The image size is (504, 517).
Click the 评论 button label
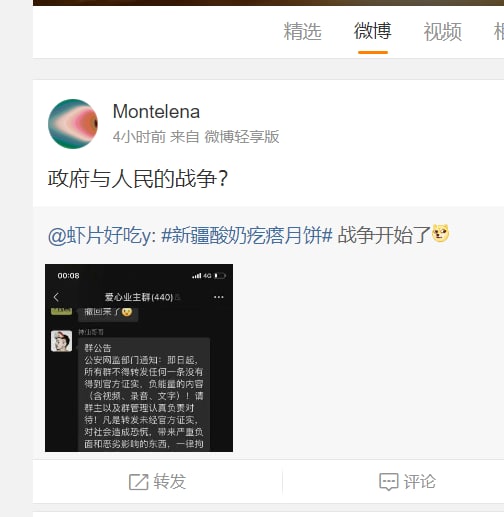pos(420,482)
